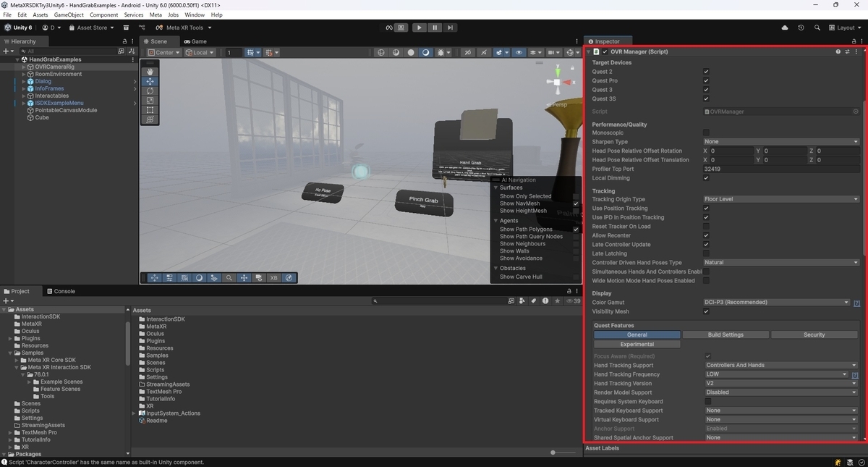Open Controller Driven Hand Poses Type dropdown

781,263
